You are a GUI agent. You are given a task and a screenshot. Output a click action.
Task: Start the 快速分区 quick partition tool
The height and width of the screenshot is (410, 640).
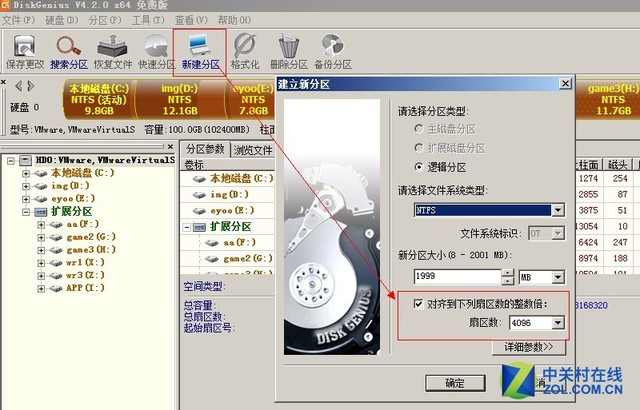[157, 52]
